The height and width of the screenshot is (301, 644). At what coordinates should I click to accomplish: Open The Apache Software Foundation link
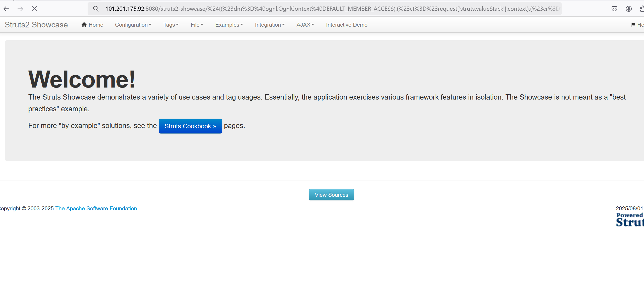coord(97,209)
